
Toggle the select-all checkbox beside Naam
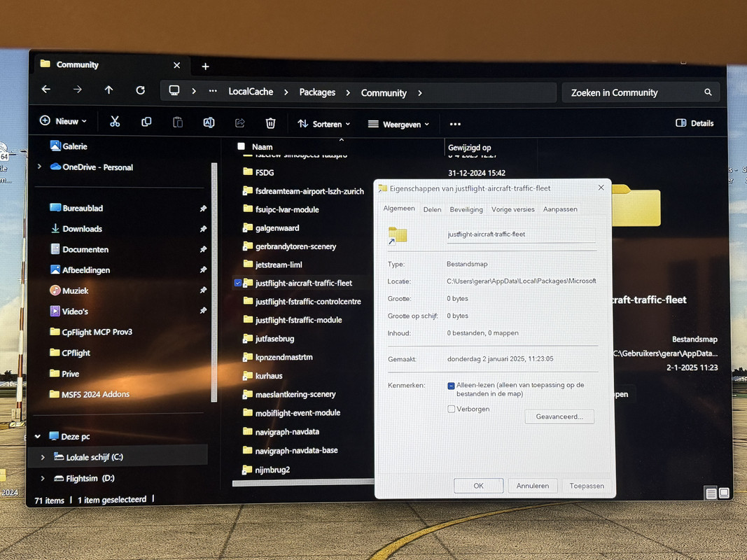pos(241,147)
